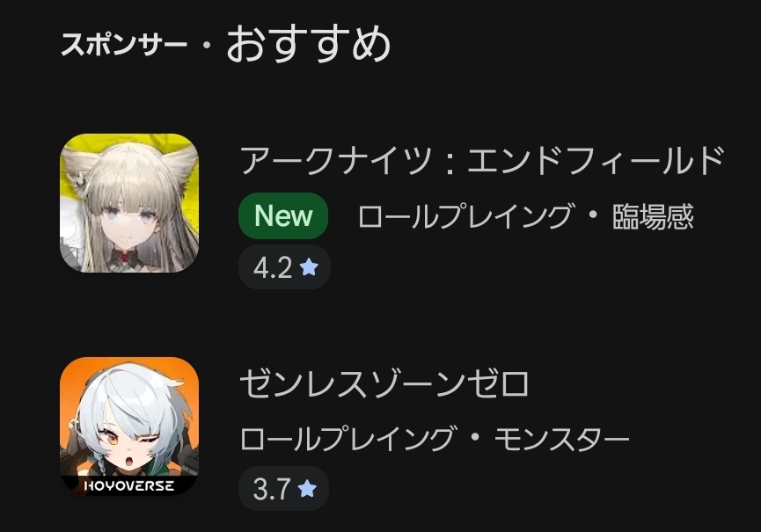
Task: Tap the blue star beside 4.2
Action: click(309, 266)
